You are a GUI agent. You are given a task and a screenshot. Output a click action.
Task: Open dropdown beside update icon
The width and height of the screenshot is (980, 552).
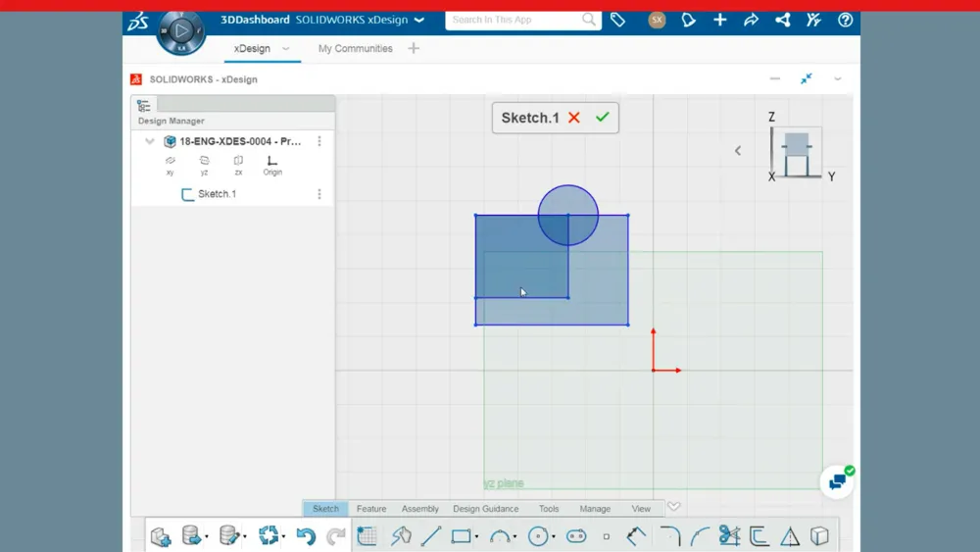(x=284, y=536)
